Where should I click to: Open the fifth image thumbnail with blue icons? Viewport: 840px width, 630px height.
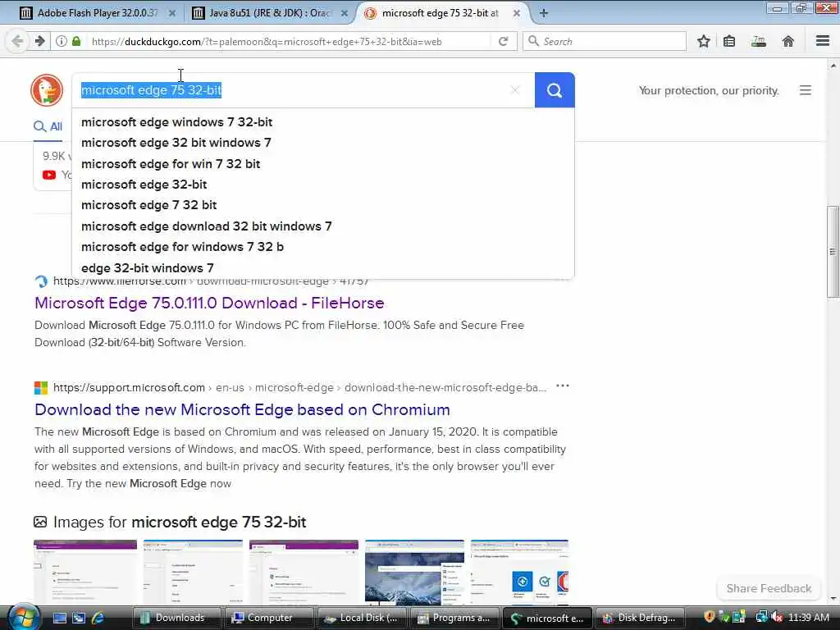coord(519,572)
